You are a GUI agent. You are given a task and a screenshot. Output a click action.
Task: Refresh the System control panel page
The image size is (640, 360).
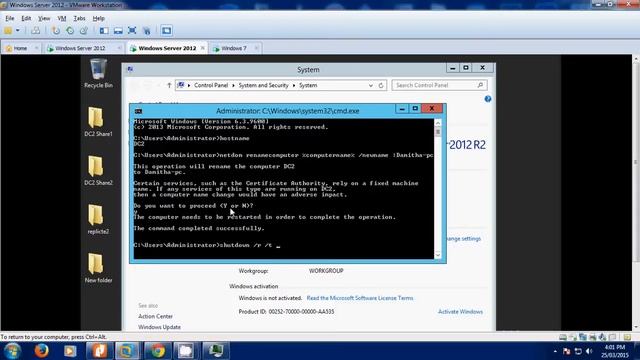[381, 85]
